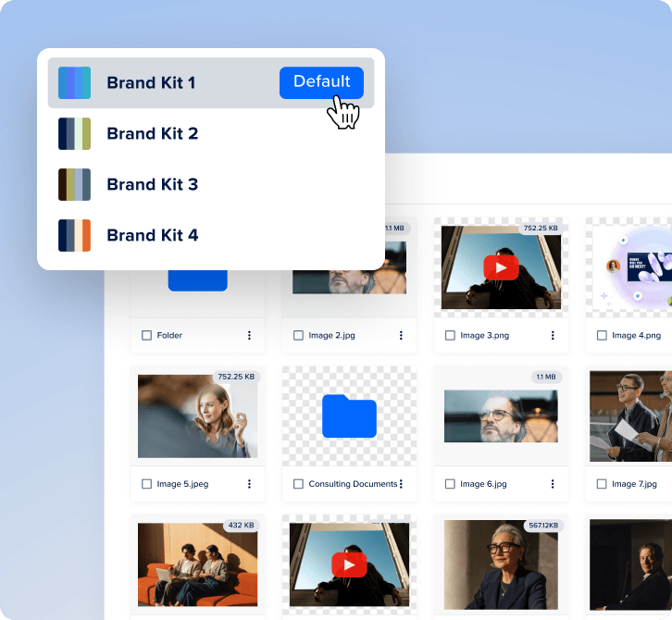Open Image 3.png three-dot options menu
The image size is (672, 620).
coord(553,335)
